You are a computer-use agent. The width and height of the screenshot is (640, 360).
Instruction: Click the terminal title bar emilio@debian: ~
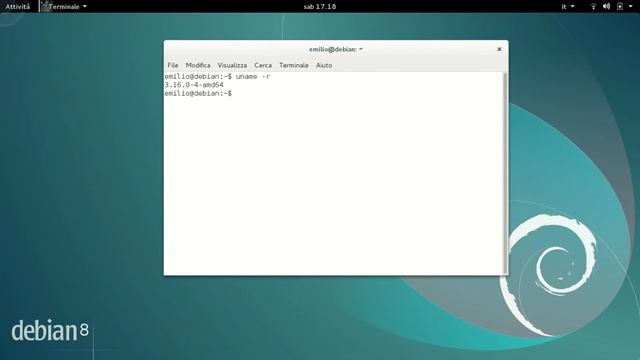[x=336, y=49]
